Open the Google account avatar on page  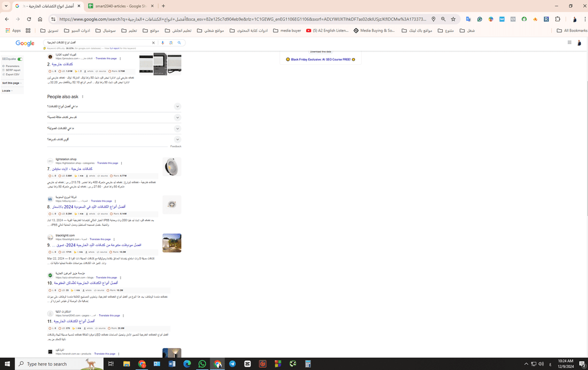(x=579, y=43)
